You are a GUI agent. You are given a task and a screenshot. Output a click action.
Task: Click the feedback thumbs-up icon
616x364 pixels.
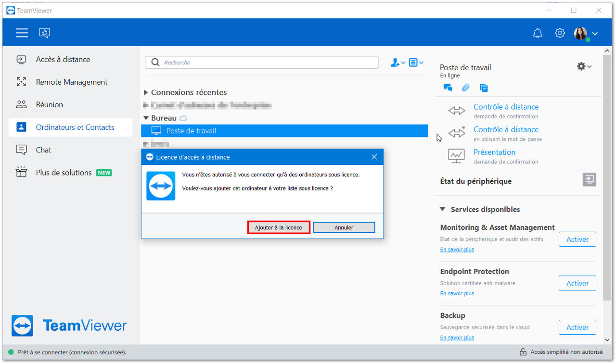pyautogui.click(x=45, y=33)
